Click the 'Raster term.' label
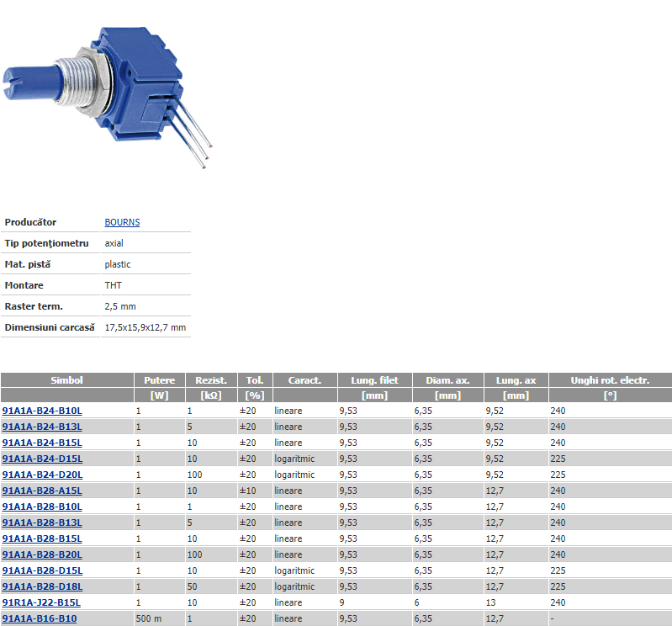The width and height of the screenshot is (672, 626). [34, 306]
